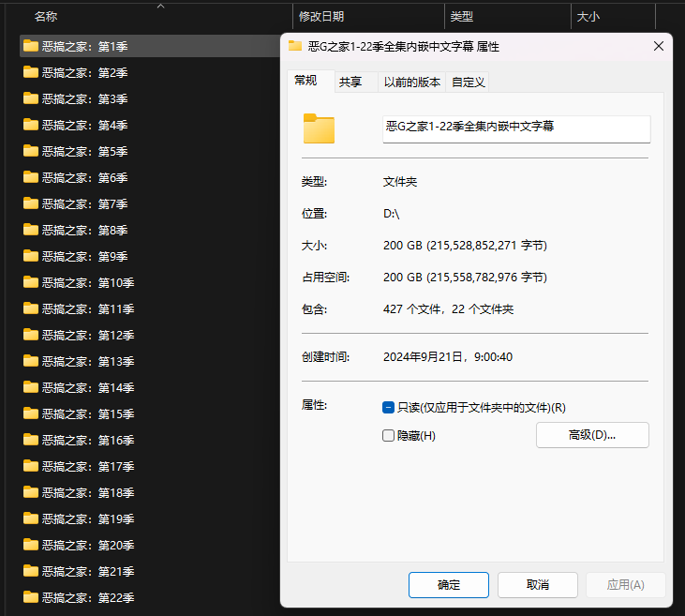Select 恶搞之家：第17季 folder name
This screenshot has height=616, width=685.
(88, 467)
